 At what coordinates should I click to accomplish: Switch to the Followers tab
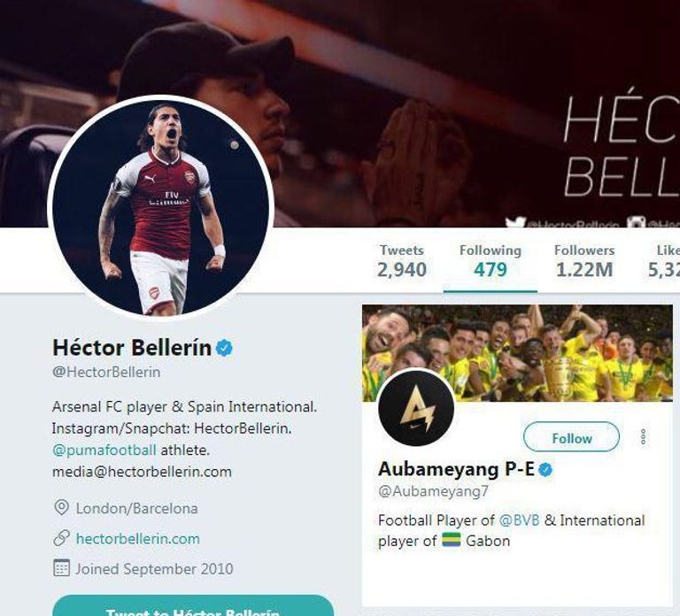click(583, 261)
